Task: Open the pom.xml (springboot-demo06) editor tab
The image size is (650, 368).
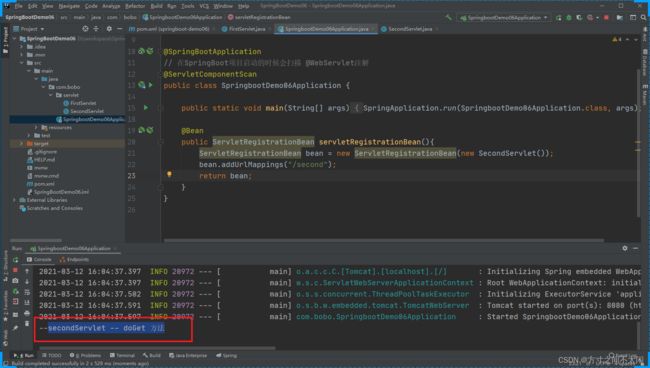Action: [170, 29]
